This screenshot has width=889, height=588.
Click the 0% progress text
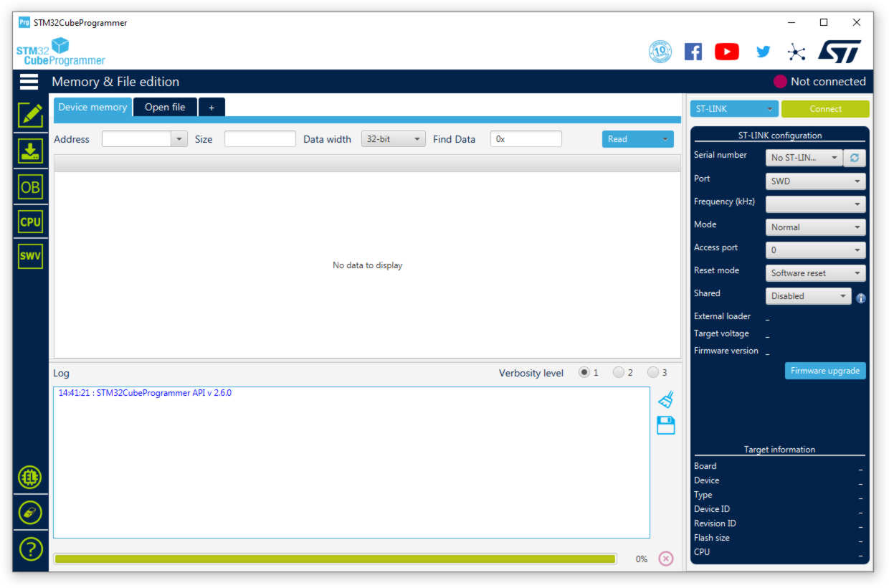coord(642,559)
